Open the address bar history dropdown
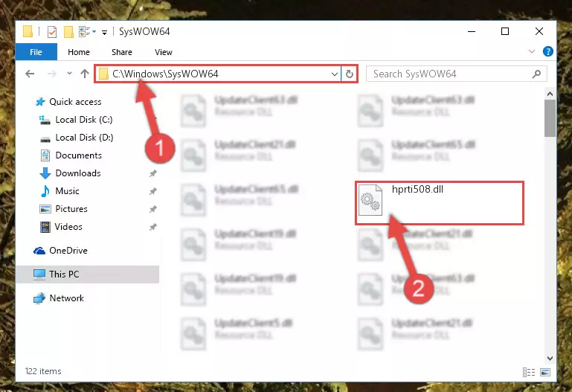 [334, 74]
